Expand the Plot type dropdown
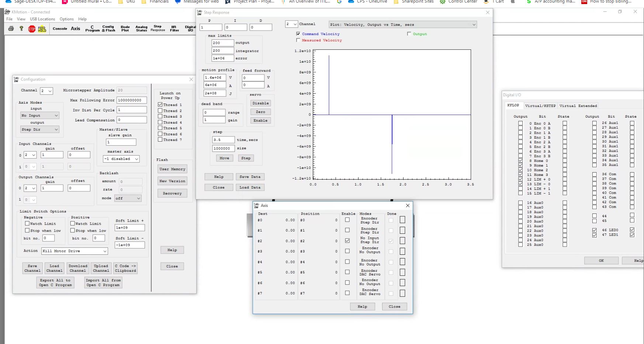This screenshot has width=644, height=344. tap(403, 25)
